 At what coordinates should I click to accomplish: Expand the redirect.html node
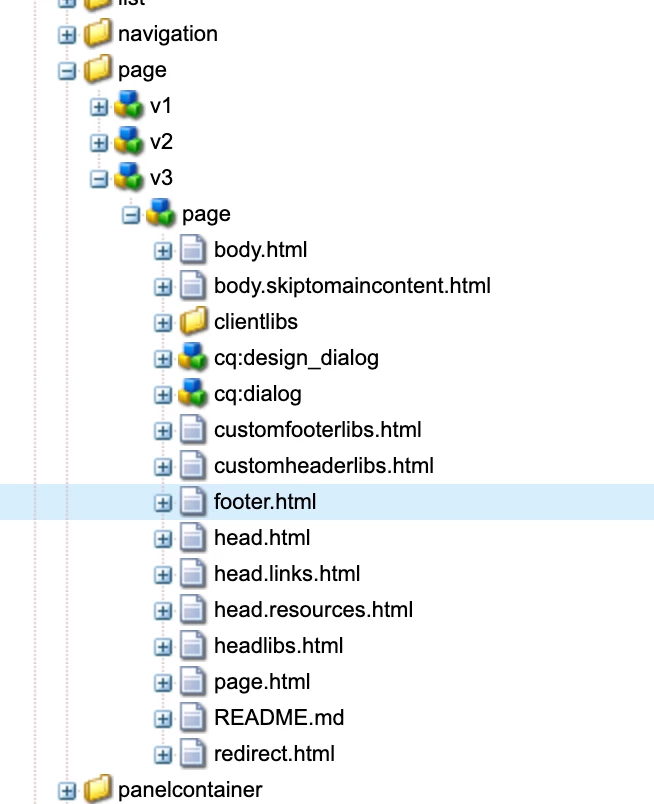163,755
